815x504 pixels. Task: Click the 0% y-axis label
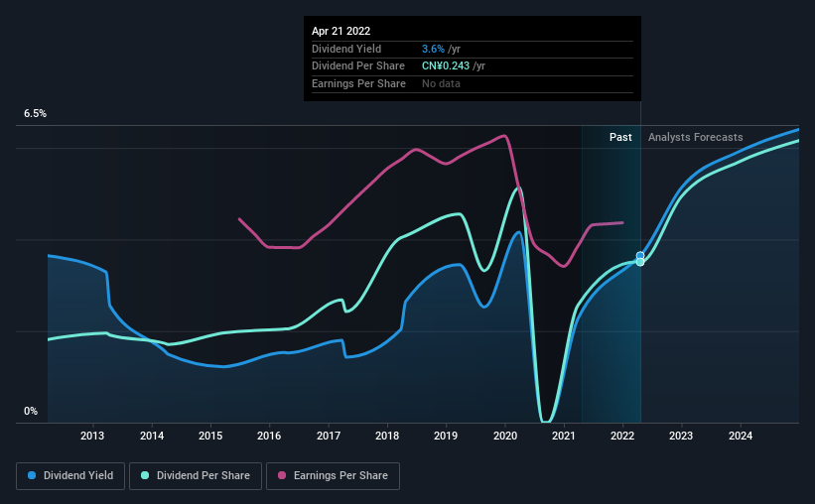coord(31,411)
